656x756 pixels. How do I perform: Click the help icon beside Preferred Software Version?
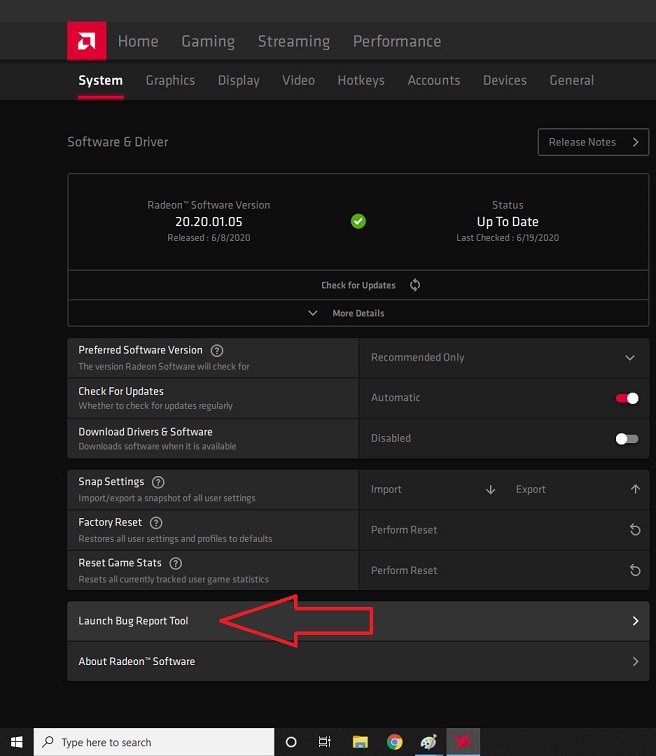coord(217,350)
